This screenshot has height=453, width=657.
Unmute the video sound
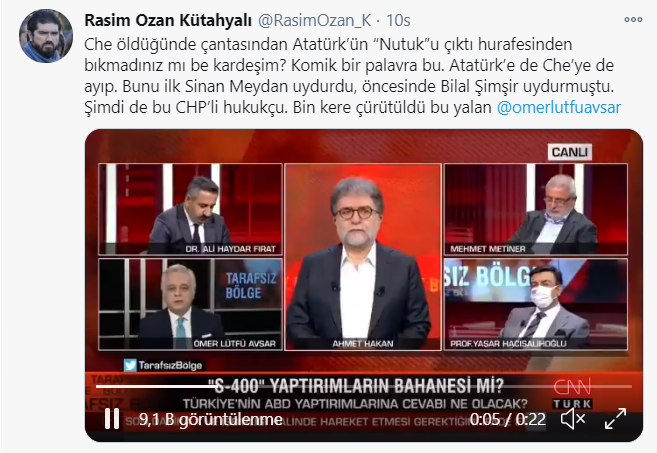pyautogui.click(x=573, y=419)
